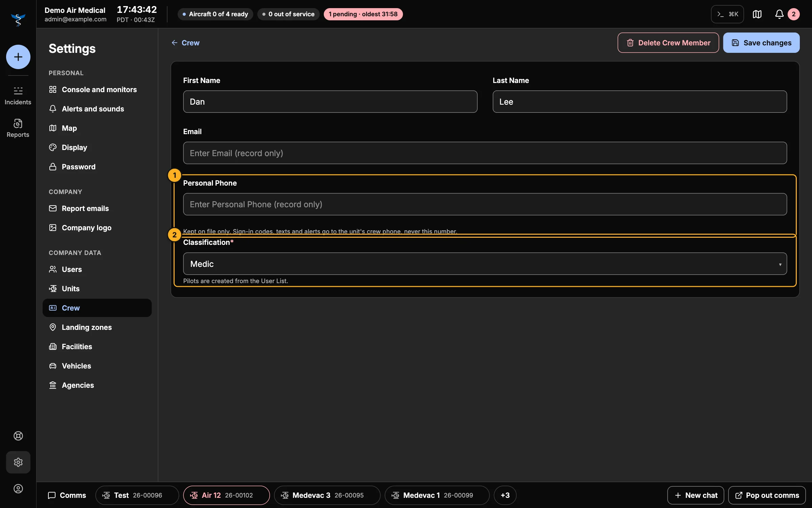Open Vehicles settings
Viewport: 812px width, 508px height.
[x=97, y=366]
